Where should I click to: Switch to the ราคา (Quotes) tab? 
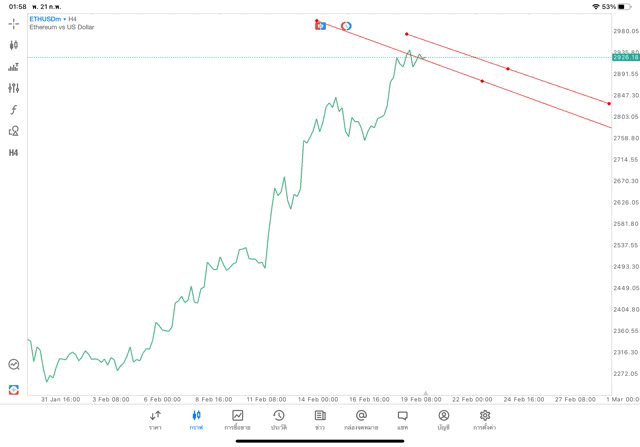coord(155,419)
